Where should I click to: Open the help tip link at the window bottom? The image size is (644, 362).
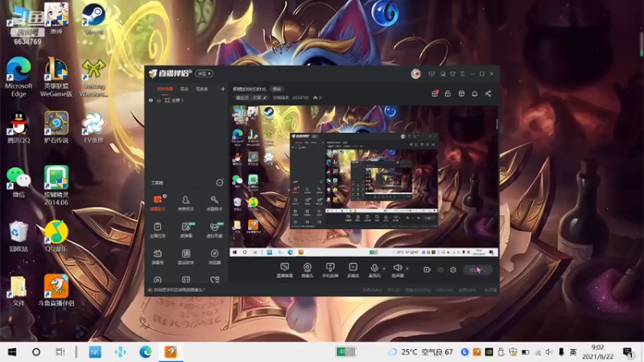(x=176, y=290)
